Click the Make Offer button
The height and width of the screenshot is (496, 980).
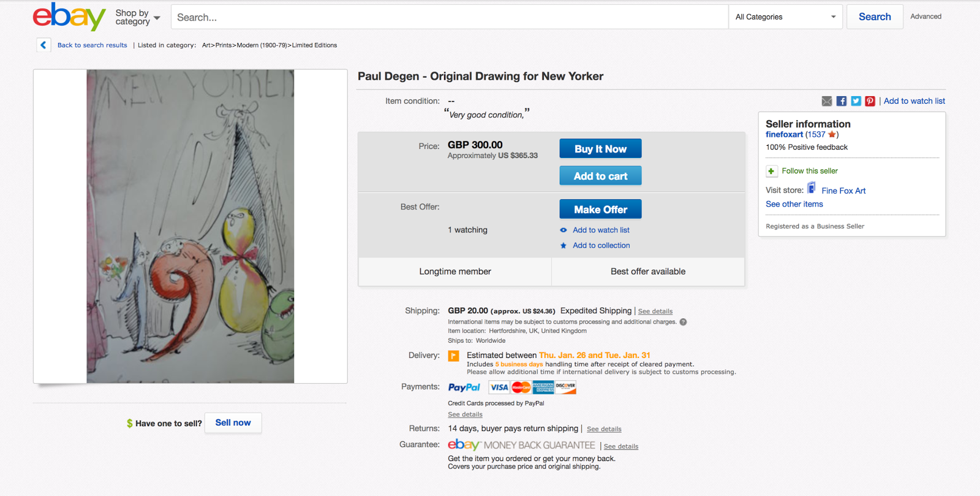tap(600, 209)
